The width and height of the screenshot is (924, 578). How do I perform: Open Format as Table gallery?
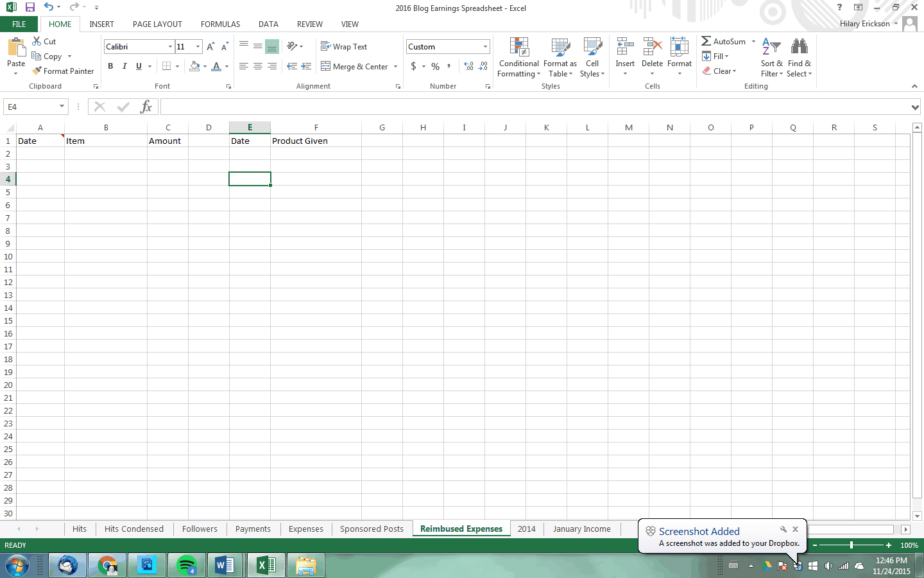(560, 57)
